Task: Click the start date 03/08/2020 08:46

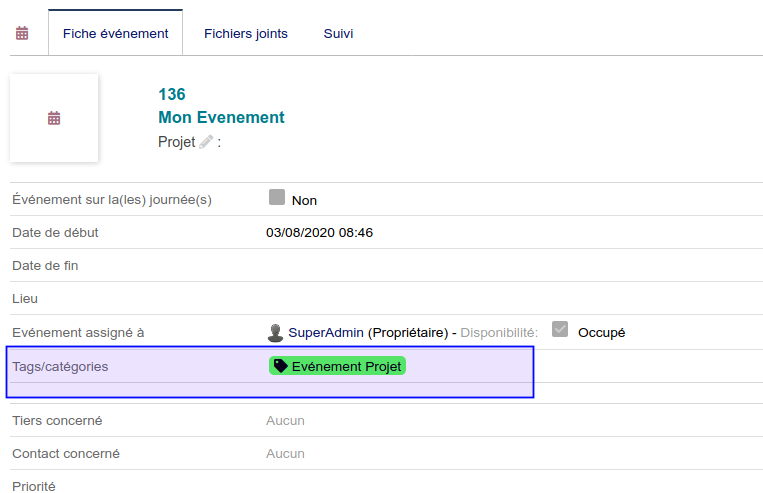Action: pos(319,232)
